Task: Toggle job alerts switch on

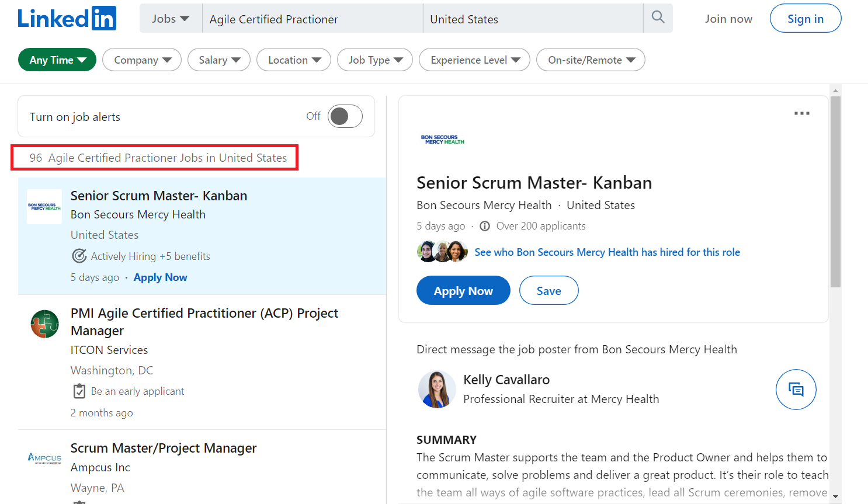Action: click(x=345, y=116)
